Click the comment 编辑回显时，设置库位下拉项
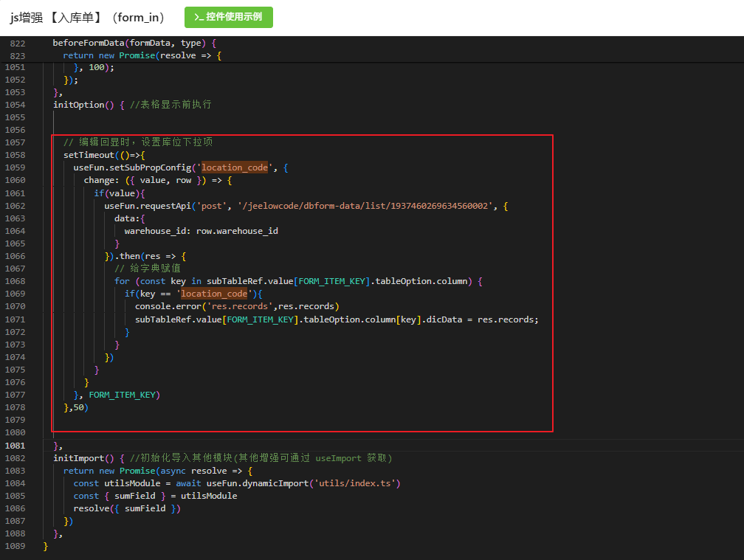Screen dimensions: 744x560 coord(138,142)
